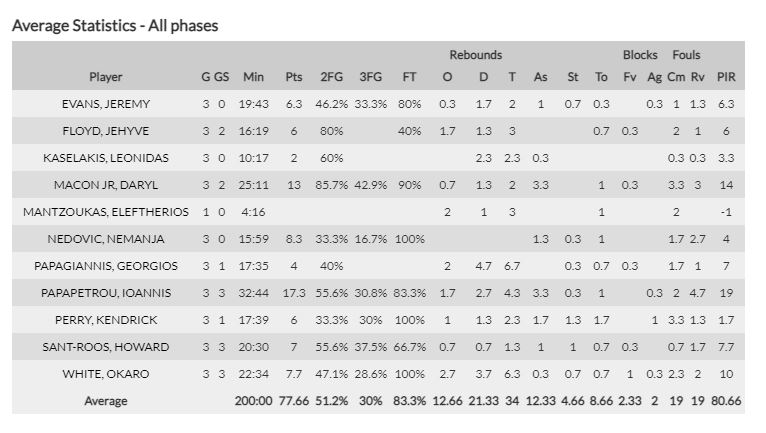Click Howard Sant-Roos player name
Screen dimensions: 766x433
pos(106,347)
